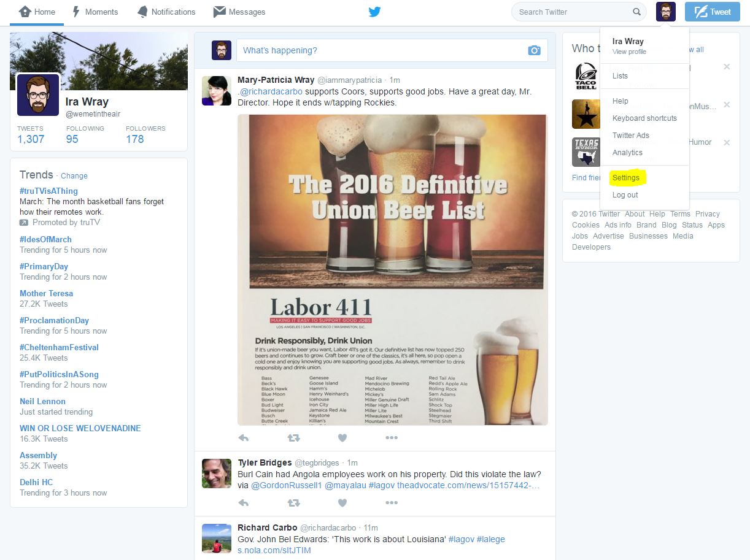Select Help in the profile menu
This screenshot has height=560, width=750.
[620, 101]
